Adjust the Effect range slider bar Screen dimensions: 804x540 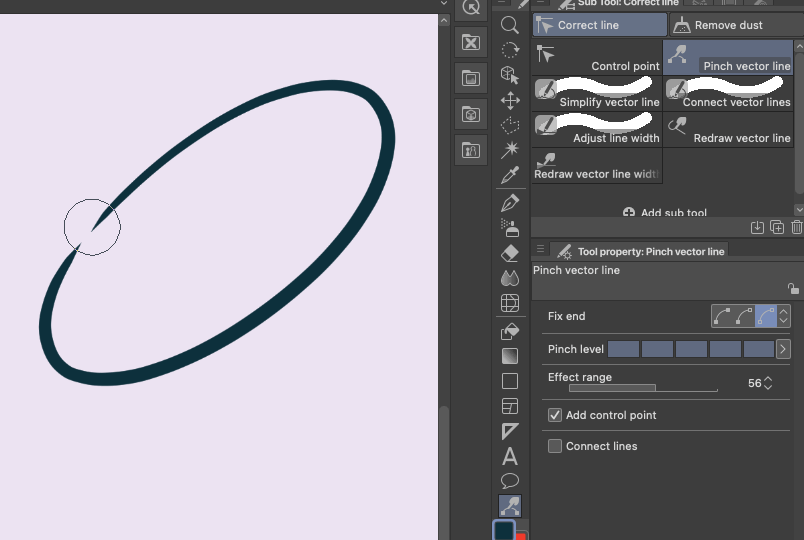pyautogui.click(x=643, y=388)
